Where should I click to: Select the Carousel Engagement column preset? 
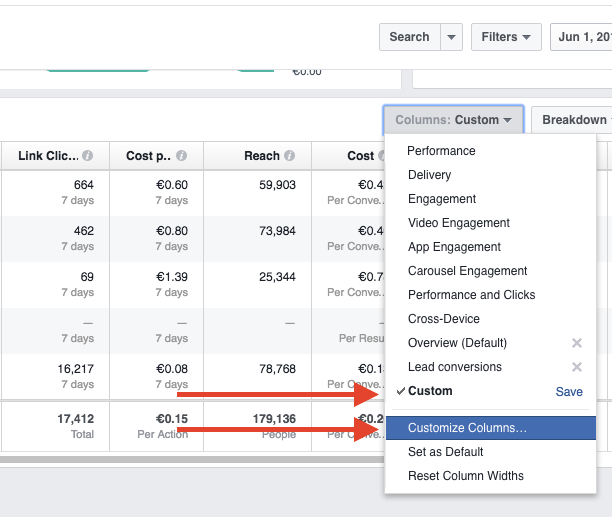pyautogui.click(x=490, y=271)
